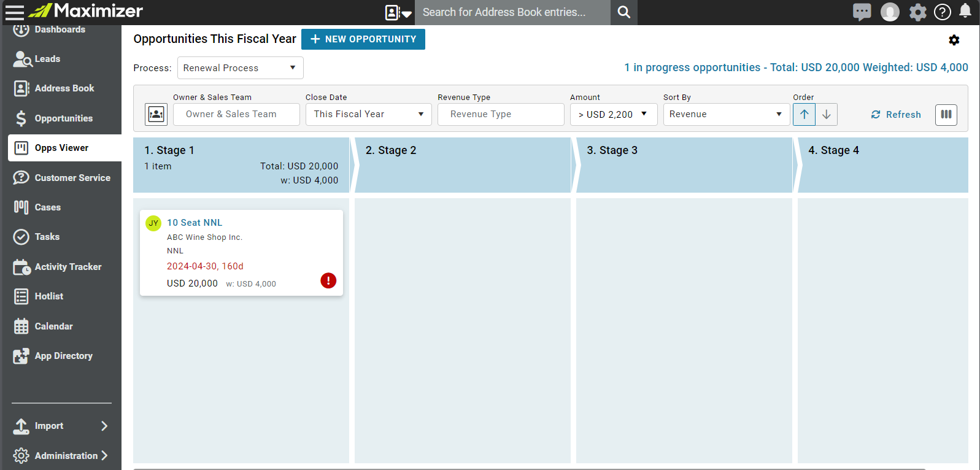Click the Owner & Sales Team field
This screenshot has height=470, width=980.
236,114
